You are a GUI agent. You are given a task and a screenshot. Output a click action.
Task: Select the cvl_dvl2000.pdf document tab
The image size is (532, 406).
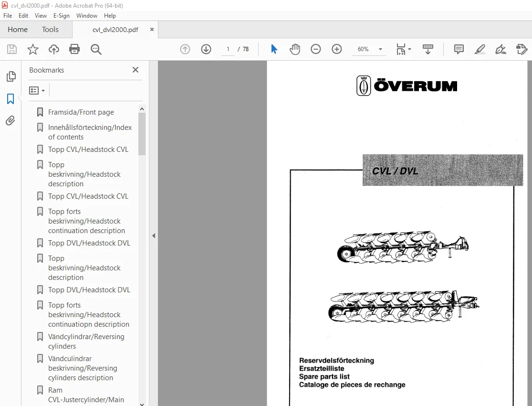[x=115, y=30]
